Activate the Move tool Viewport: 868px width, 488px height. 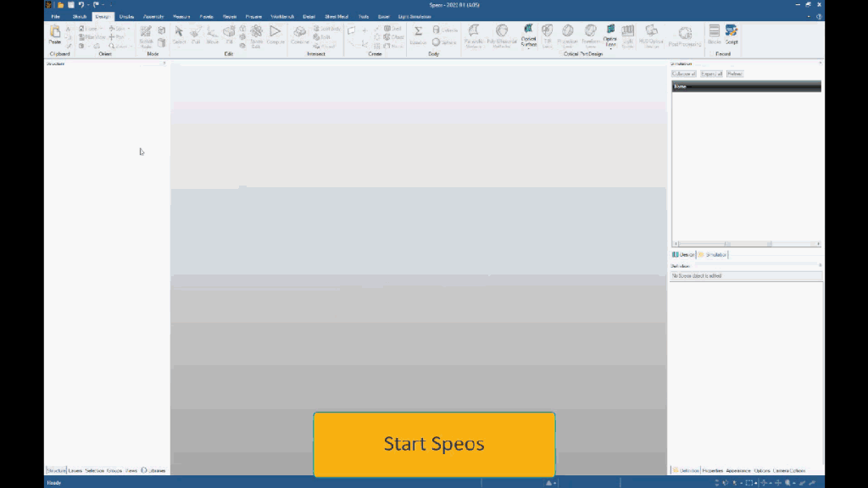212,35
